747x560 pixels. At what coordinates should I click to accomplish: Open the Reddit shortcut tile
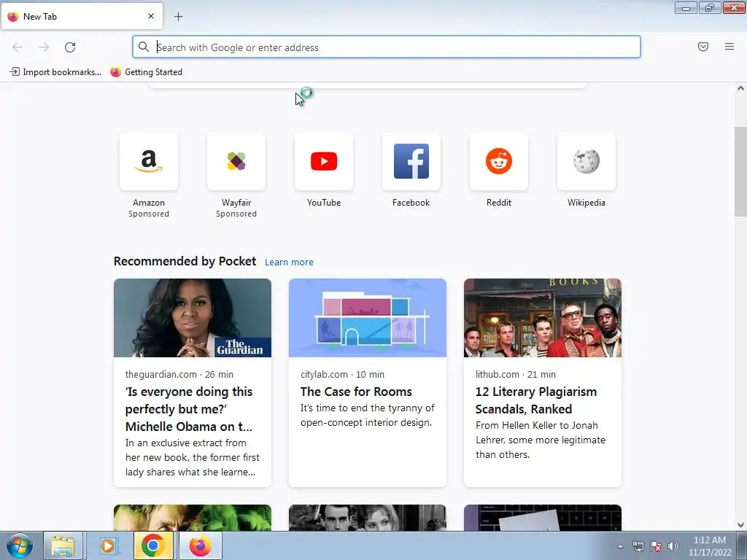[499, 162]
